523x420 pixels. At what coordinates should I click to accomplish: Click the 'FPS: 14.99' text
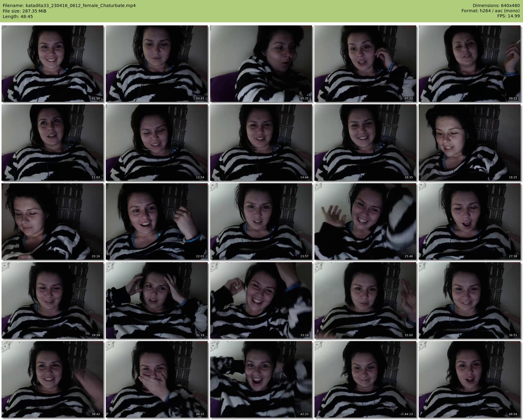[508, 16]
